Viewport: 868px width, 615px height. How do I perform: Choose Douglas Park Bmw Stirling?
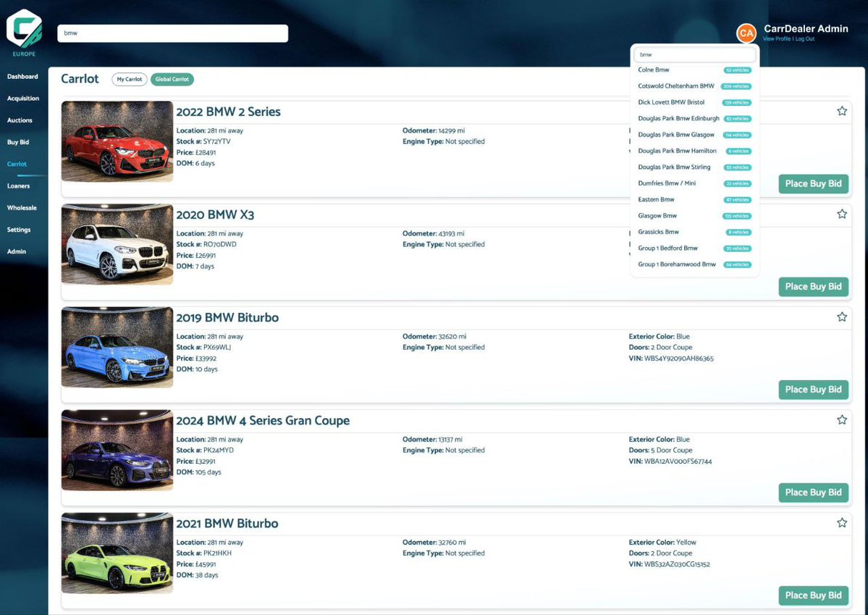point(695,167)
